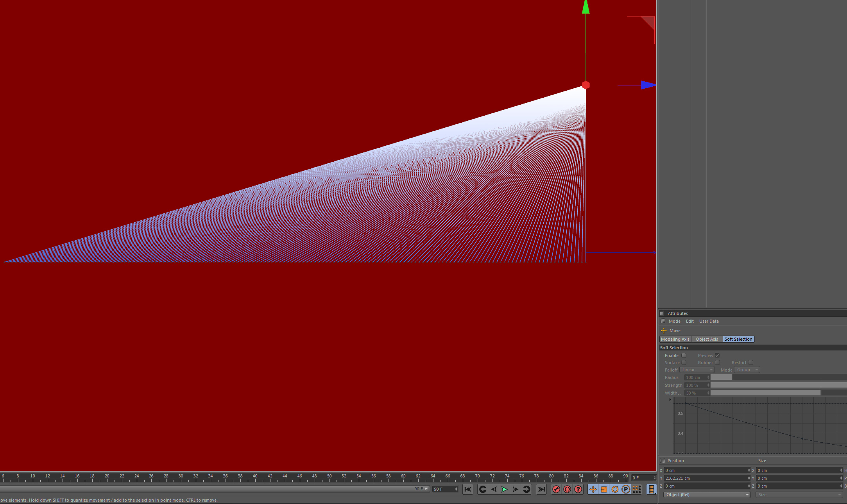
Task: Jump to the start of the animation
Action: coord(468,489)
